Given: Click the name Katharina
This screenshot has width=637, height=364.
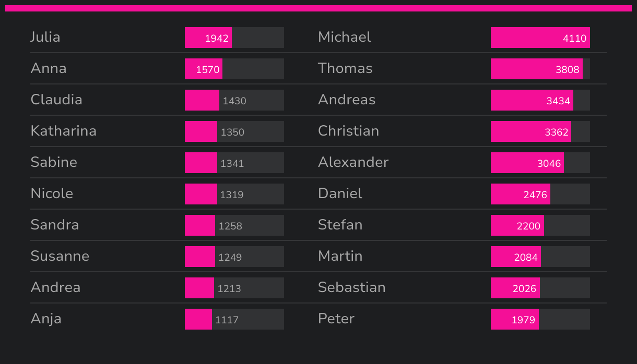Looking at the screenshot, I should 64,131.
